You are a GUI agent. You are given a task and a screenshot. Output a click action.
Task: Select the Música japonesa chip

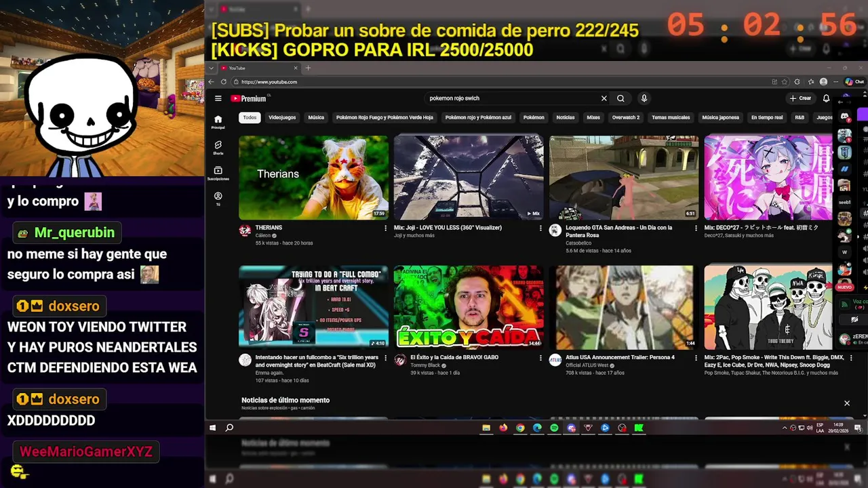[x=720, y=117]
